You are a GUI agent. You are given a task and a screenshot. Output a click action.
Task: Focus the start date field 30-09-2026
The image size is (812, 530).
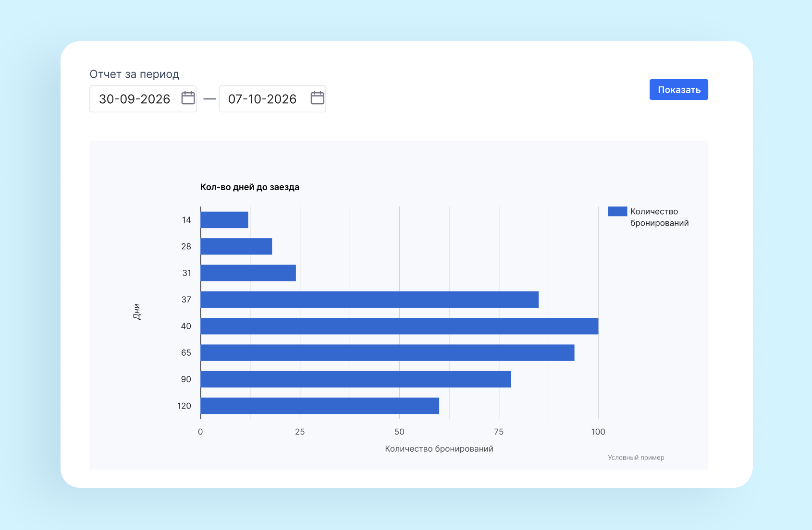click(143, 99)
